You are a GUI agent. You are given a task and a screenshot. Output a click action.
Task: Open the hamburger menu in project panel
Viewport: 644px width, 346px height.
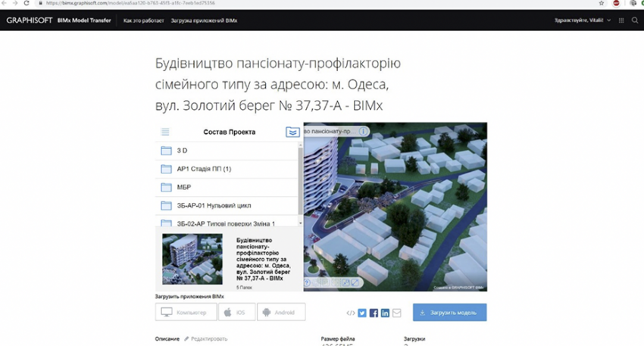tap(165, 132)
